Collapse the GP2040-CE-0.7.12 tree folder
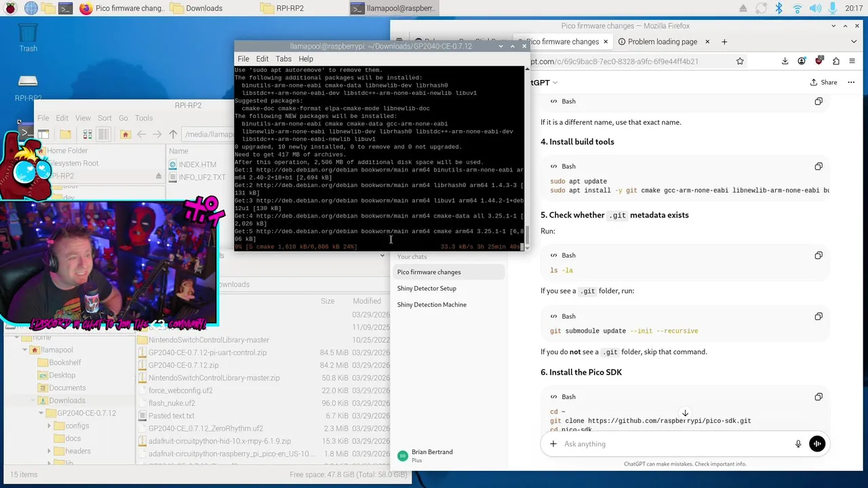The width and height of the screenshot is (868, 488). (x=41, y=413)
